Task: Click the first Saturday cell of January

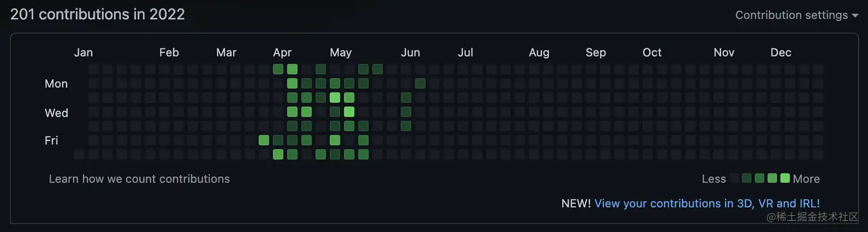Action: [79, 154]
